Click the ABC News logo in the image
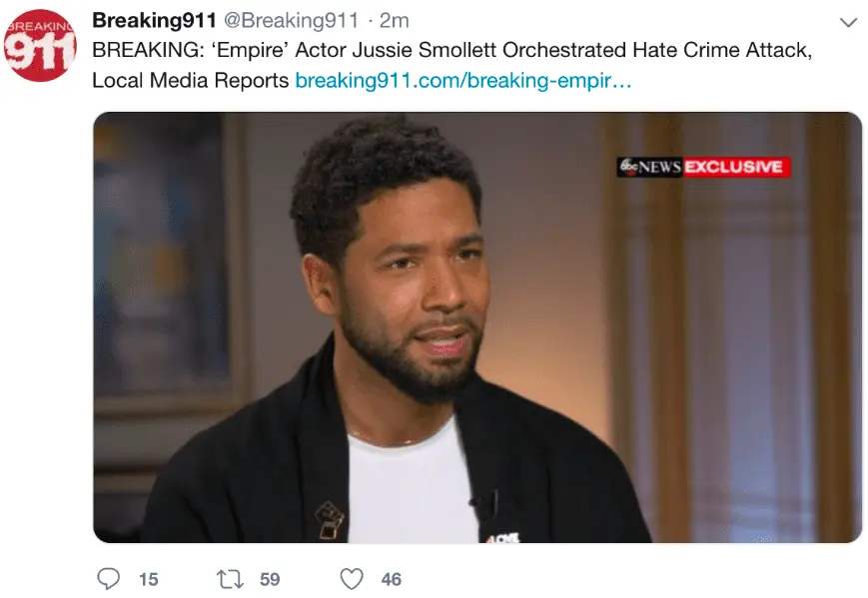The image size is (868, 598). click(650, 167)
